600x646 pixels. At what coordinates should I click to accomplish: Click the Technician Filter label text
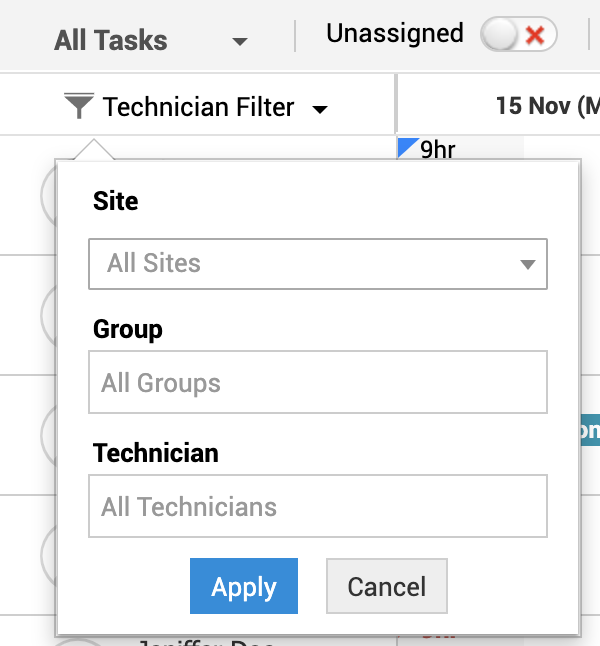pos(198,106)
